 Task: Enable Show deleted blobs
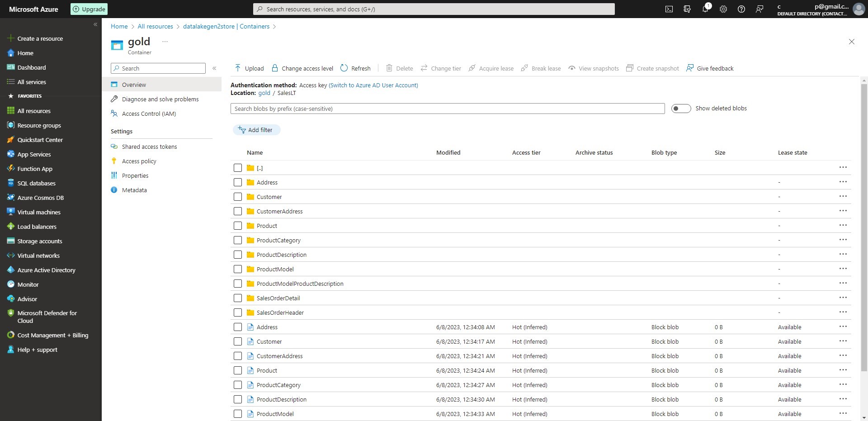tap(681, 109)
